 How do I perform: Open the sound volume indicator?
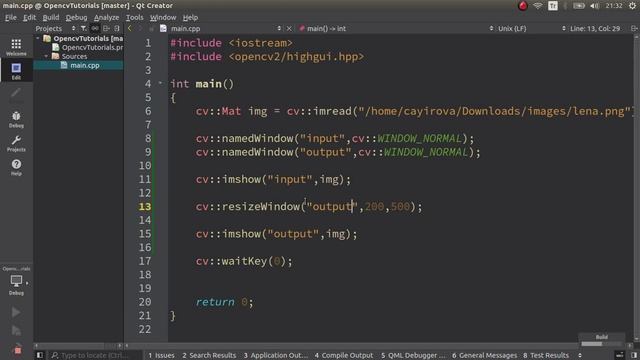tap(595, 6)
